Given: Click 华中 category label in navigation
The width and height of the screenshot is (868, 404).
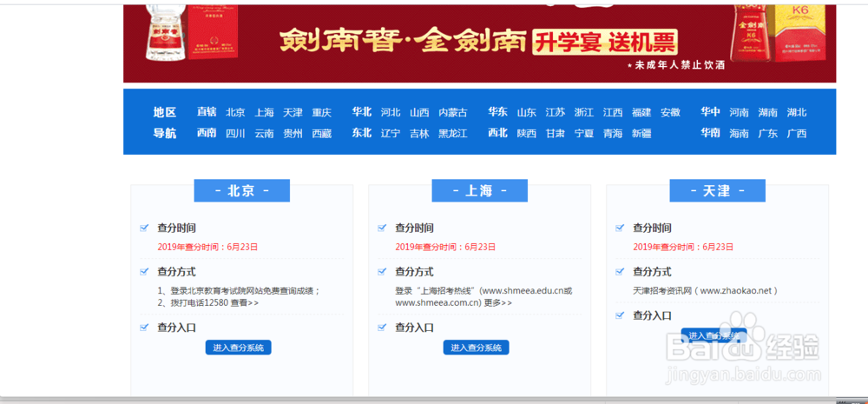Looking at the screenshot, I should 710,112.
